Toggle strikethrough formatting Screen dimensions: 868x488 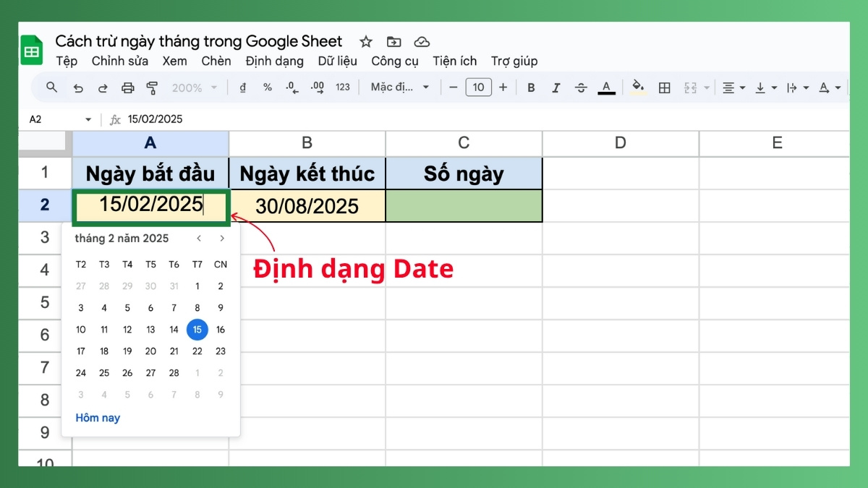tap(581, 87)
